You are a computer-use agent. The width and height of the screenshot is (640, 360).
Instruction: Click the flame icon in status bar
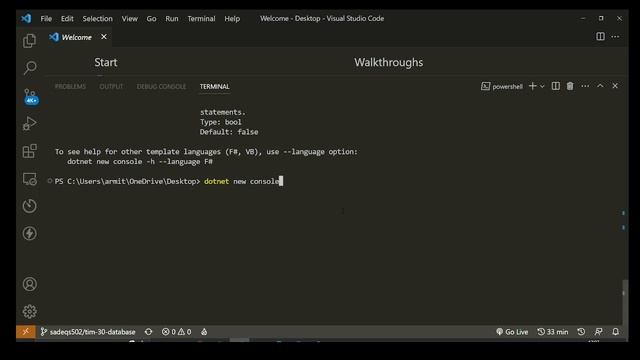204,332
